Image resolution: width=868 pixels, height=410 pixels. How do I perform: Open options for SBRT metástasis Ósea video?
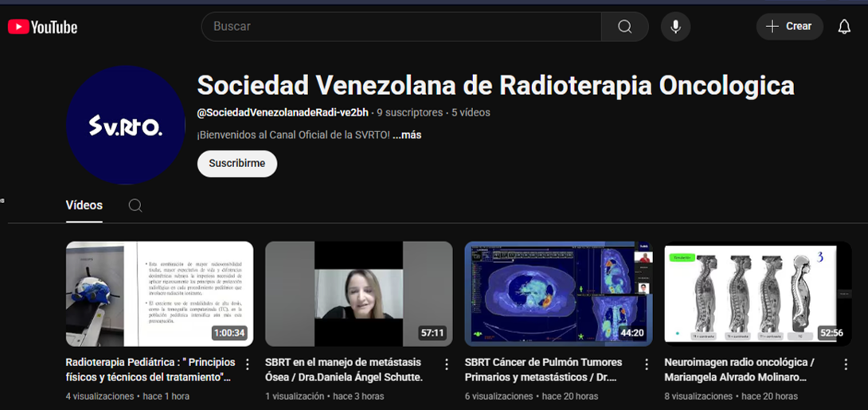point(447,364)
